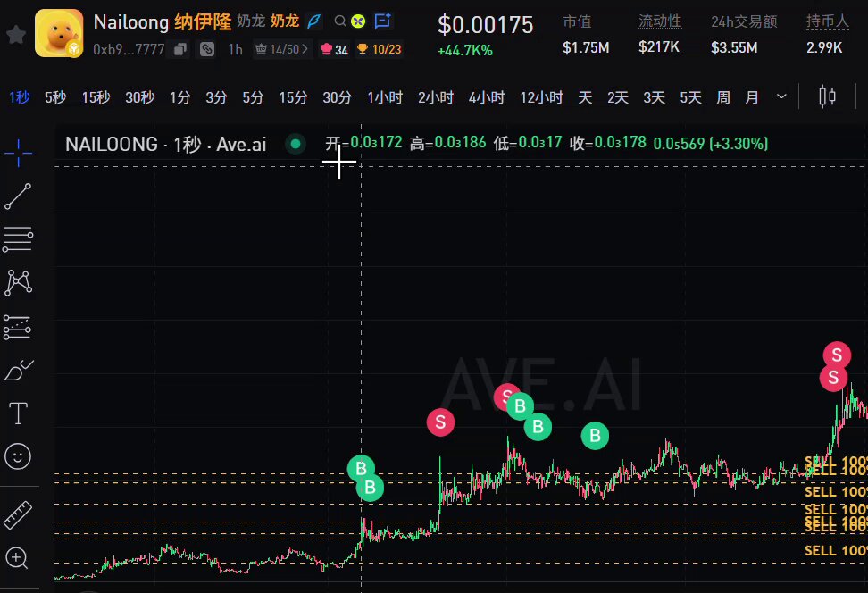868x593 pixels.
Task: Open the forecast and measurement tools
Action: [x=18, y=327]
